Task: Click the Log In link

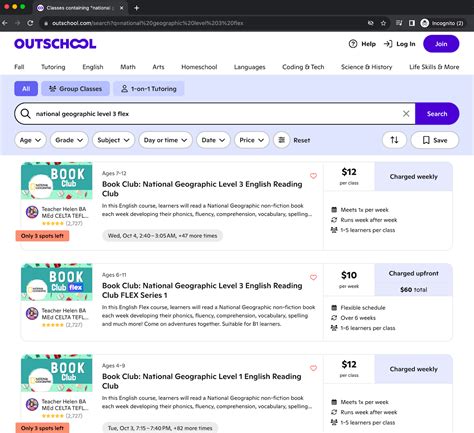Action: [406, 44]
